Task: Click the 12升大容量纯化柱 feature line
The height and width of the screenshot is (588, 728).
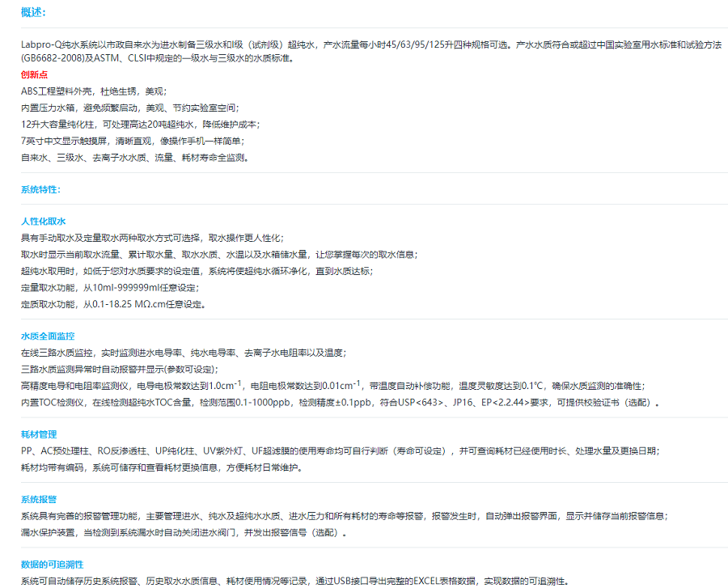Action: click(x=141, y=125)
